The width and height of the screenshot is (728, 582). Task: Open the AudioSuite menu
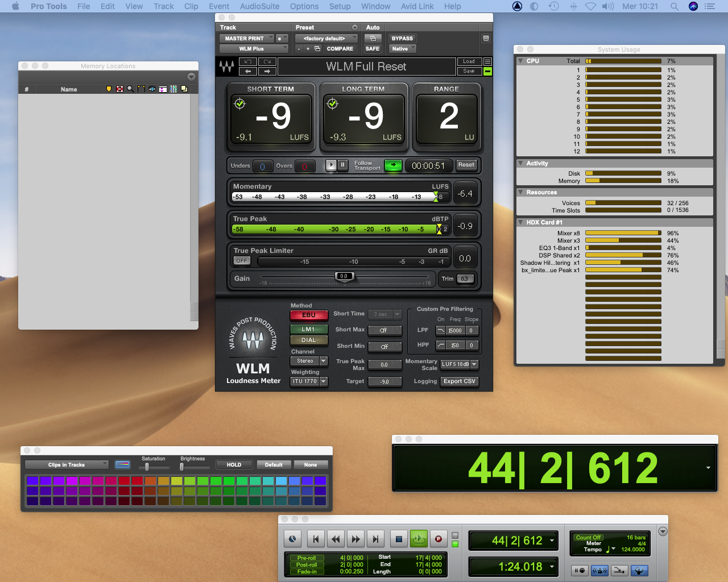(259, 6)
